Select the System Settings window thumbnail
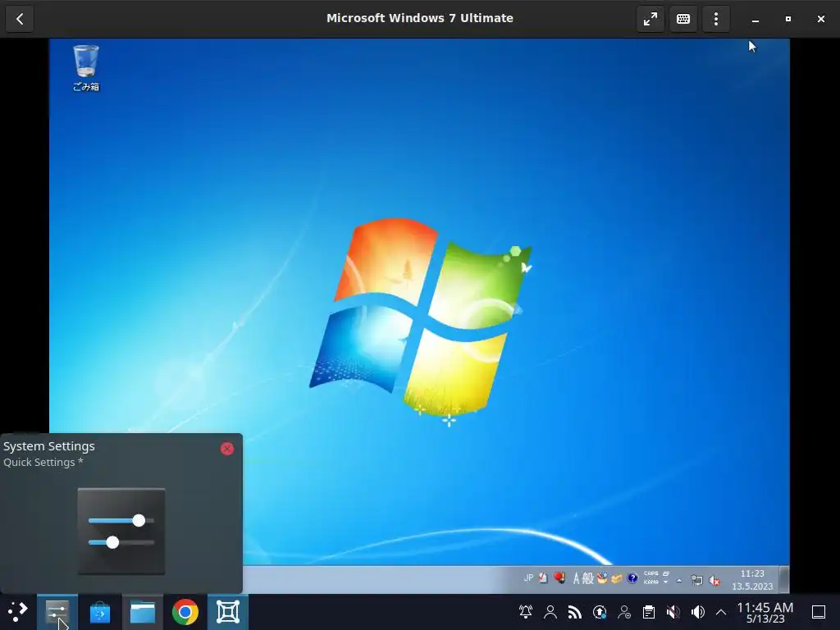 pyautogui.click(x=121, y=532)
